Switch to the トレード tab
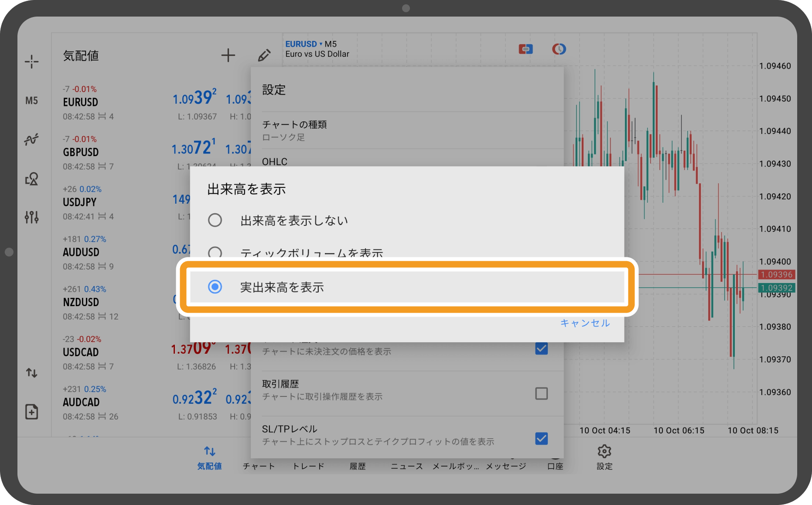Image resolution: width=812 pixels, height=505 pixels. (x=308, y=466)
